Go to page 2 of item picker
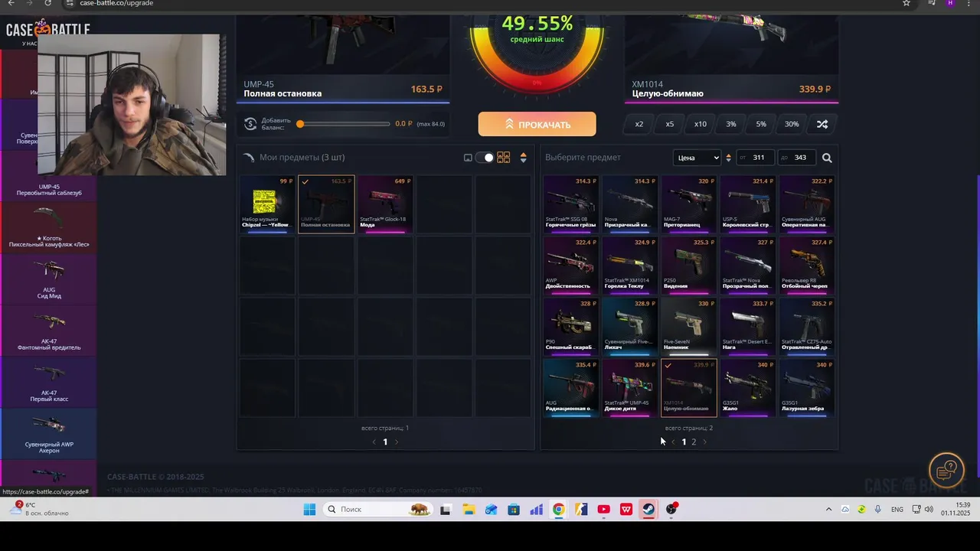The height and width of the screenshot is (551, 980). tap(694, 442)
